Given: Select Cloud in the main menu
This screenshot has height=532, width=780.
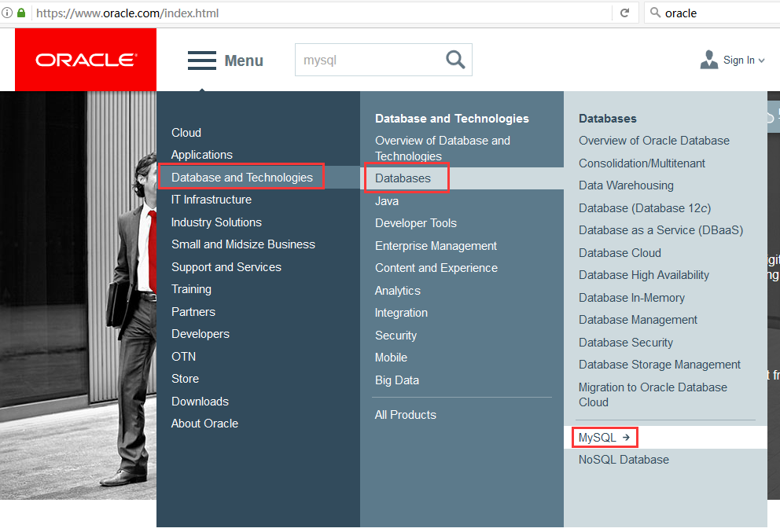Looking at the screenshot, I should [186, 133].
